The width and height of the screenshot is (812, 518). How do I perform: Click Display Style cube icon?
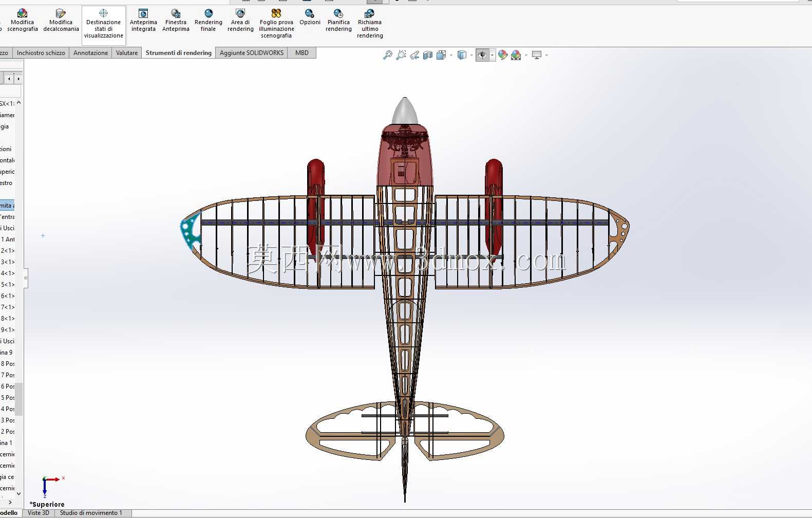462,55
